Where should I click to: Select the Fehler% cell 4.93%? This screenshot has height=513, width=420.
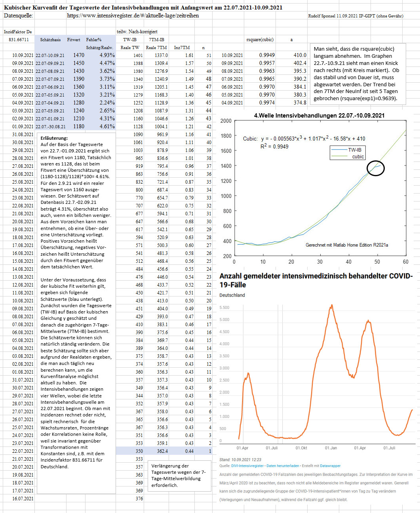107,55
